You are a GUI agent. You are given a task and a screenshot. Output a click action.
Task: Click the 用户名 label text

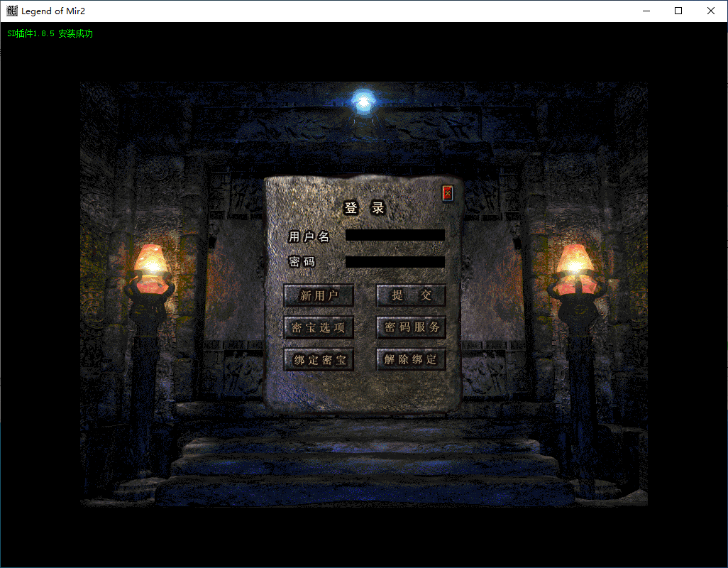309,236
